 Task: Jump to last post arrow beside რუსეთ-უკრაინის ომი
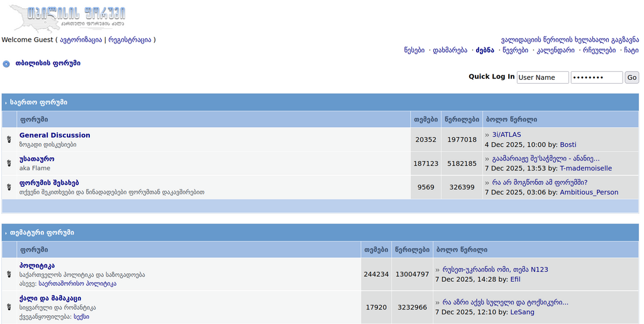click(438, 270)
